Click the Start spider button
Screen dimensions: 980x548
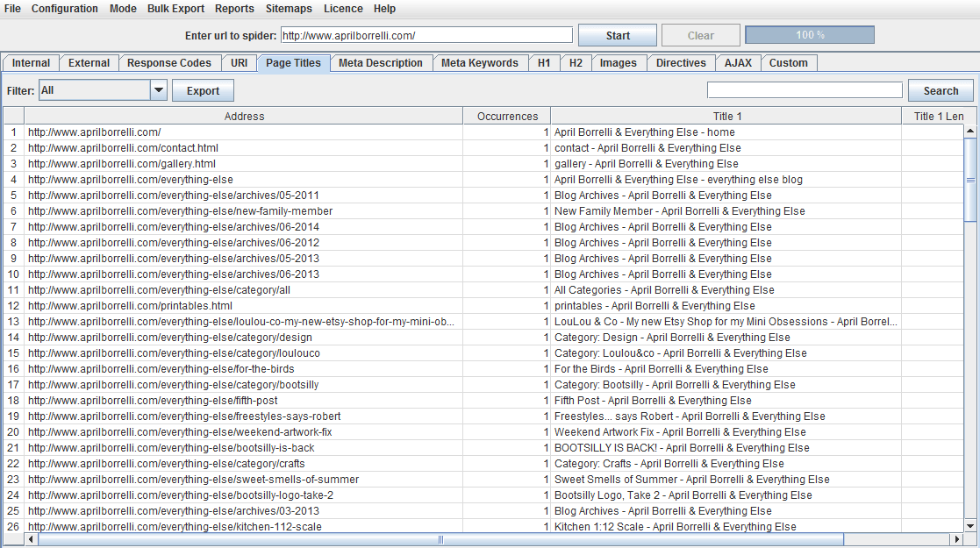tap(618, 36)
